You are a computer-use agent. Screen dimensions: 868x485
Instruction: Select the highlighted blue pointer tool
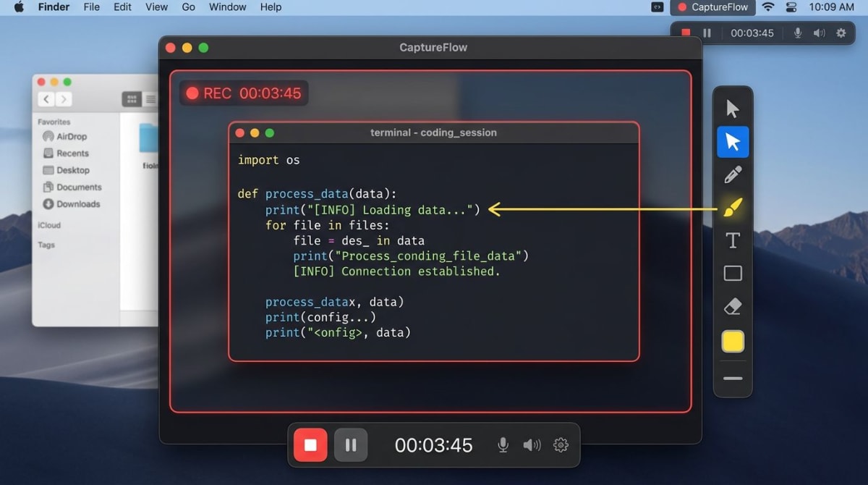[x=733, y=142]
